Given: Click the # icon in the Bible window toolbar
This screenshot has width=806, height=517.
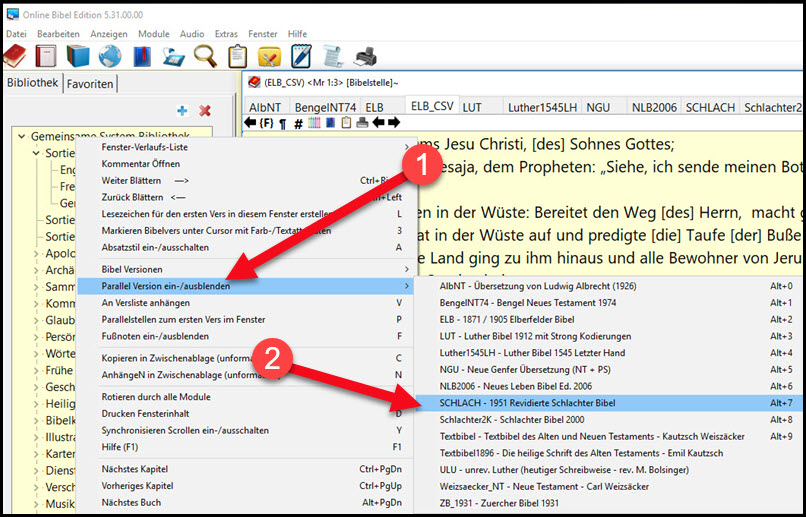Looking at the screenshot, I should coord(298,123).
